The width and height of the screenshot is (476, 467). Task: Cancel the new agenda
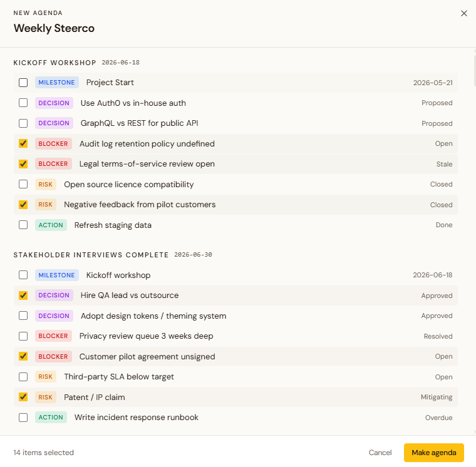[x=380, y=453]
